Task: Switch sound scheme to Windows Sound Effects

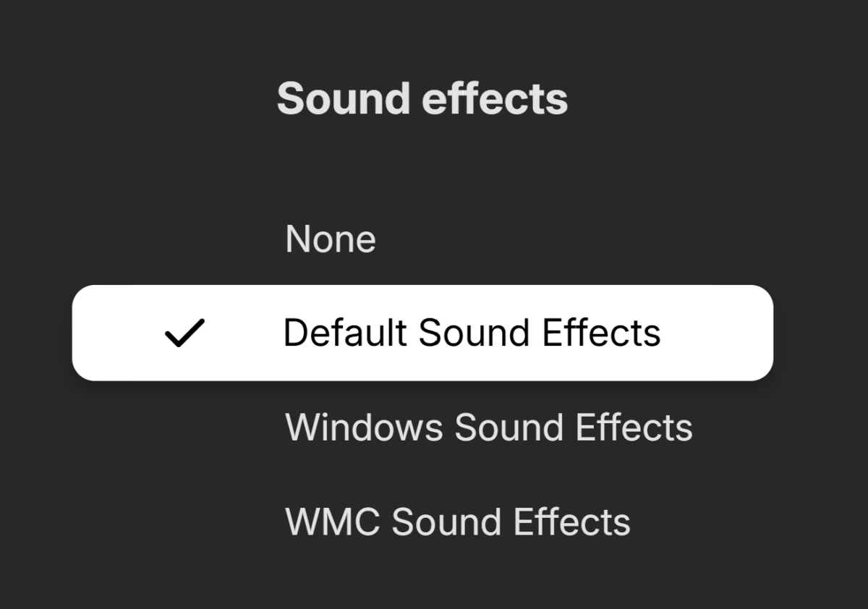Action: point(489,427)
